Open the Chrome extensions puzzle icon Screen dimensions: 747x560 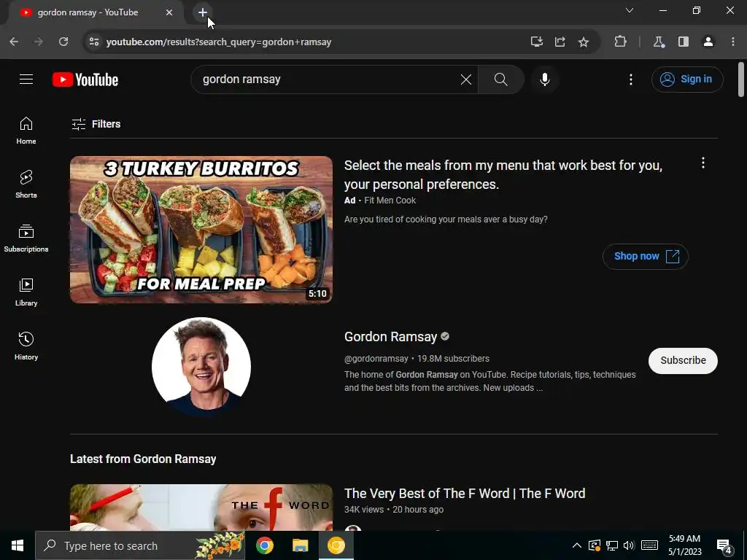[620, 42]
